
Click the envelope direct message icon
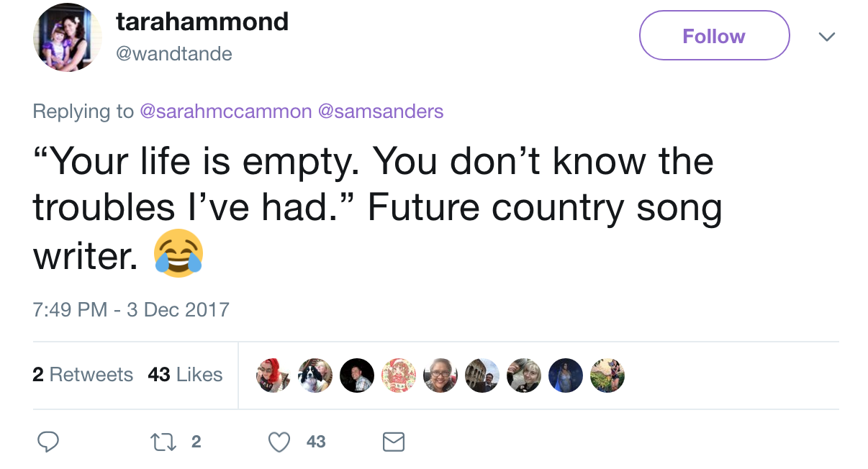(393, 442)
